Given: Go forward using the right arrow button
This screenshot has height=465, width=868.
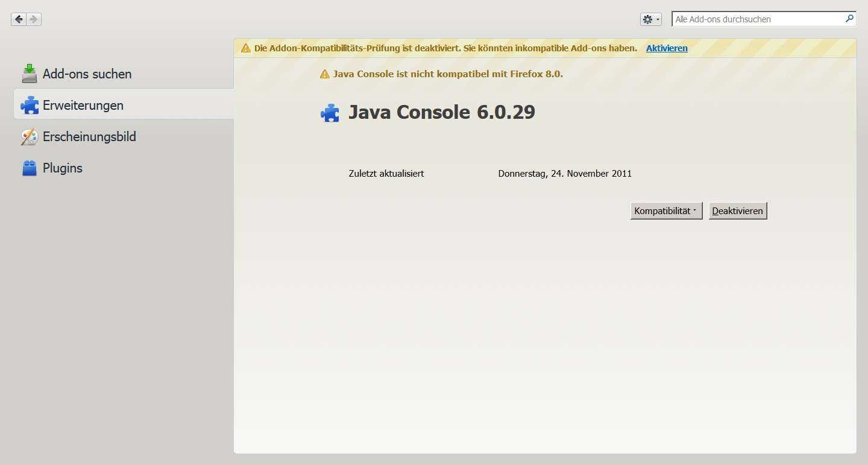Looking at the screenshot, I should point(34,19).
